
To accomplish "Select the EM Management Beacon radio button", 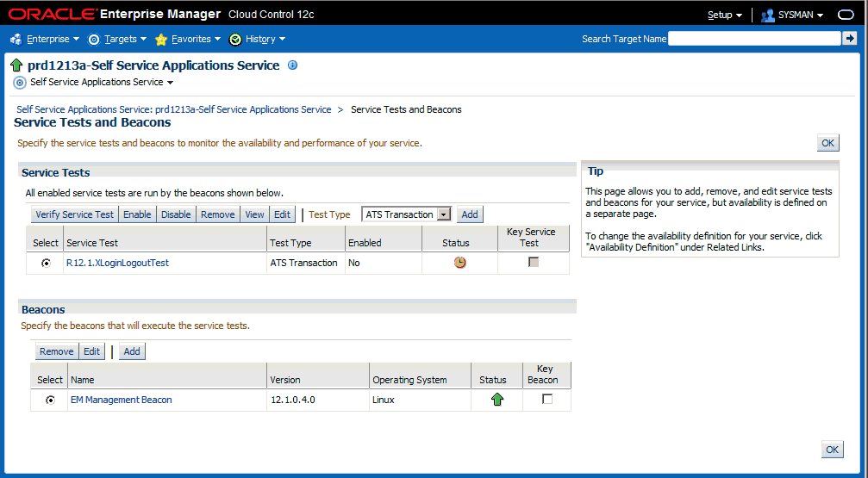I will (50, 400).
